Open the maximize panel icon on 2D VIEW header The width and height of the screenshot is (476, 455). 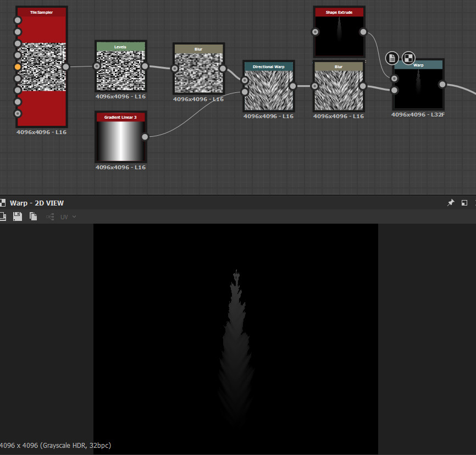tap(464, 203)
